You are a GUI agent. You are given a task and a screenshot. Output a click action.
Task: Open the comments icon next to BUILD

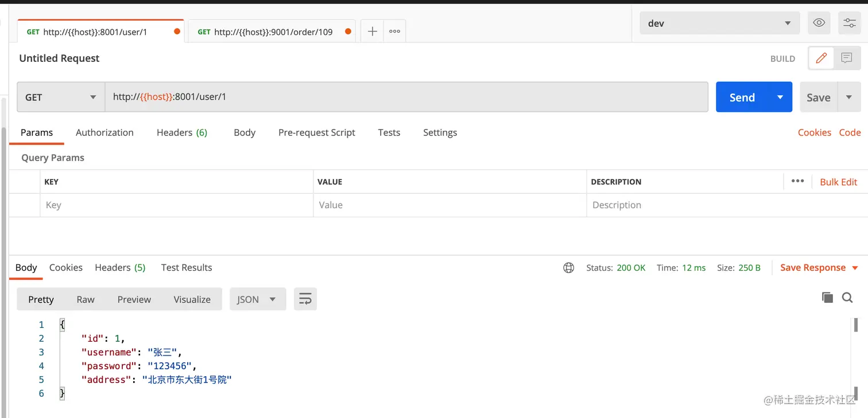(847, 58)
